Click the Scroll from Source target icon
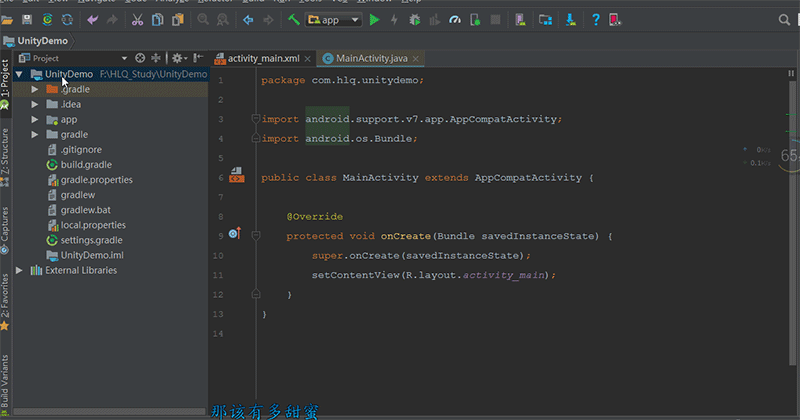Screen dimensions: 800x420 (140, 58)
